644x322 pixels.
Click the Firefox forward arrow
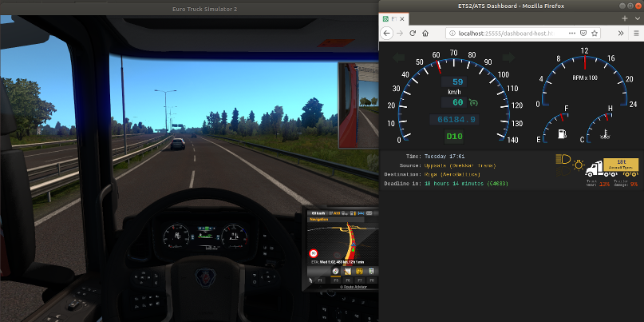point(400,34)
